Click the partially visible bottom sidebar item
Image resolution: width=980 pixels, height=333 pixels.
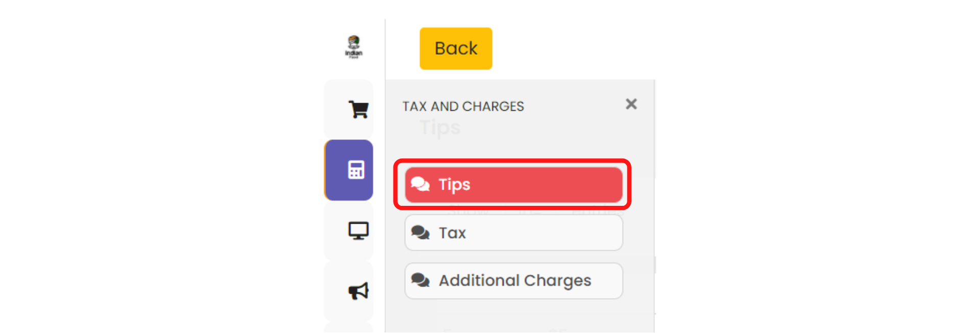(x=349, y=327)
